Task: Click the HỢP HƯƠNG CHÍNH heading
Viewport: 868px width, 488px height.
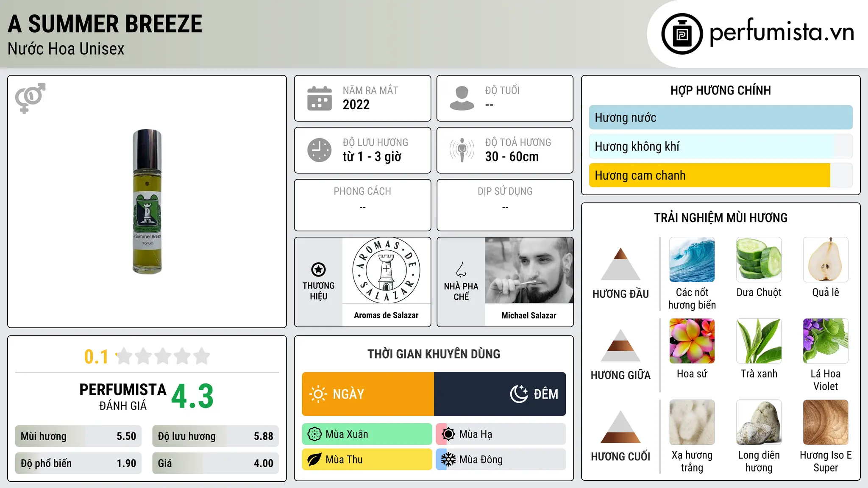Action: (x=721, y=90)
